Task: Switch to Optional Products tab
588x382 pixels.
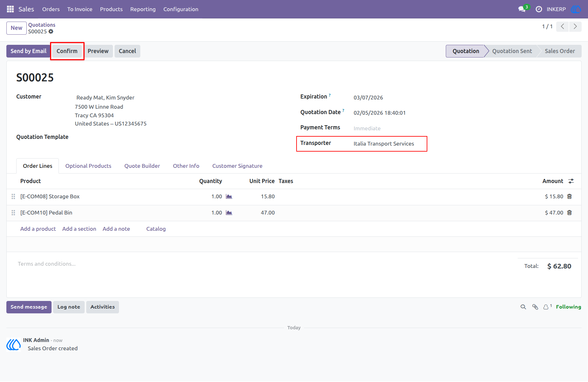Action: (x=88, y=166)
